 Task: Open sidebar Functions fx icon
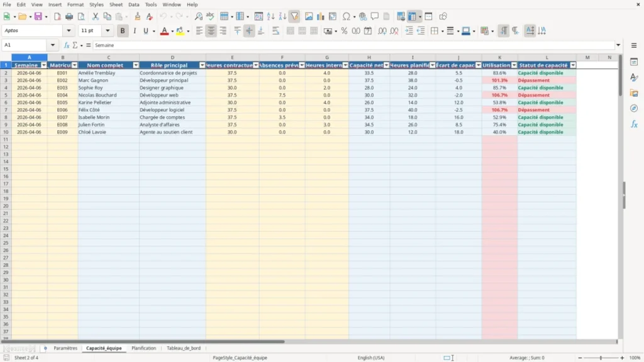[634, 124]
